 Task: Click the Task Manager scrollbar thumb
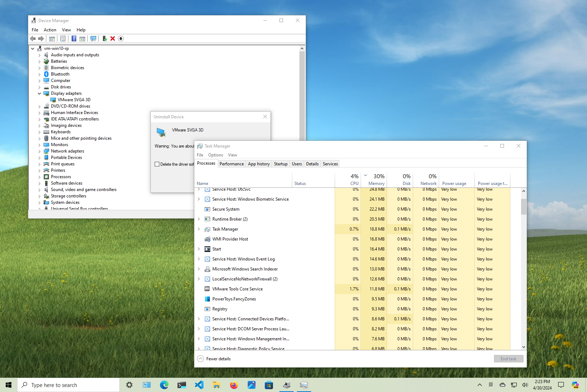coord(523,207)
